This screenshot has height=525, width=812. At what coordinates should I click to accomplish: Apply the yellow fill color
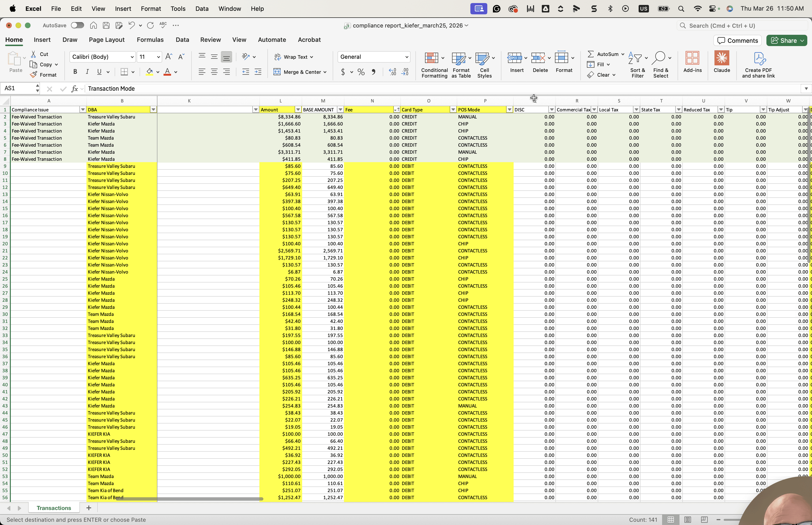[149, 72]
